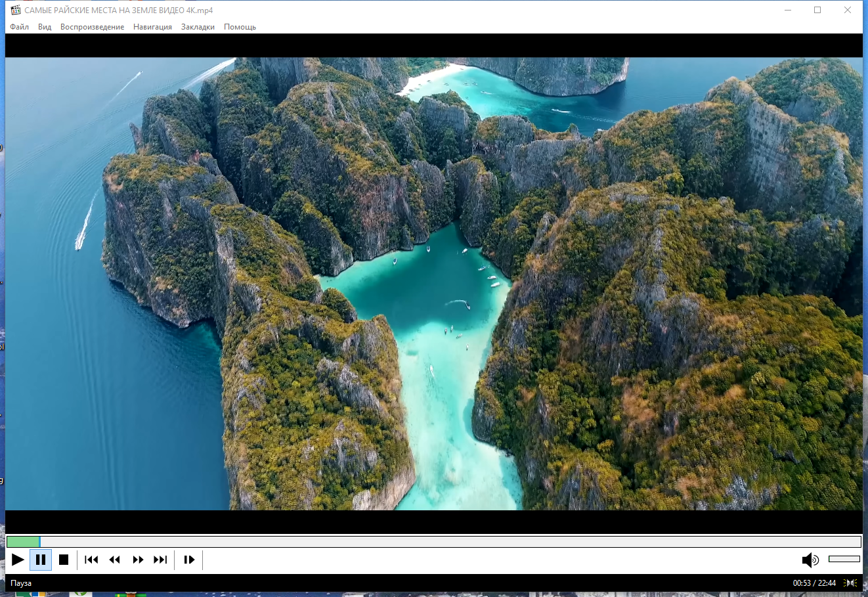868x597 pixels.
Task: Click the player icon in the title bar
Action: (x=16, y=10)
